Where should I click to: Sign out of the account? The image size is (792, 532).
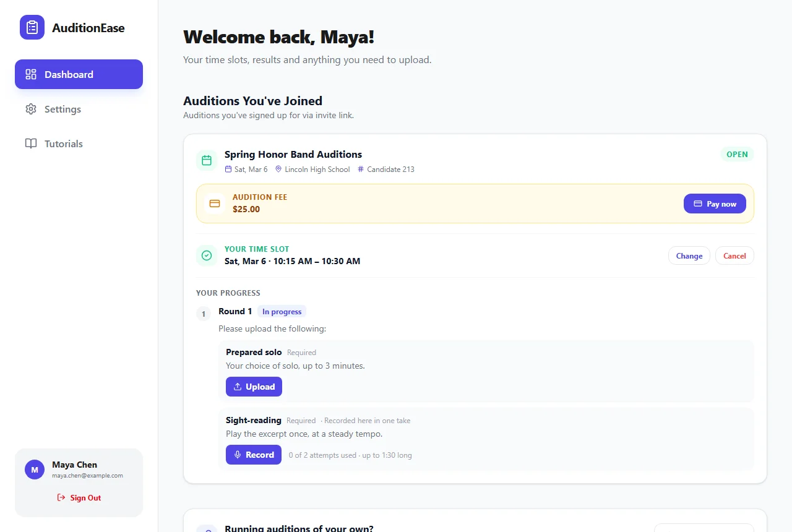click(79, 497)
